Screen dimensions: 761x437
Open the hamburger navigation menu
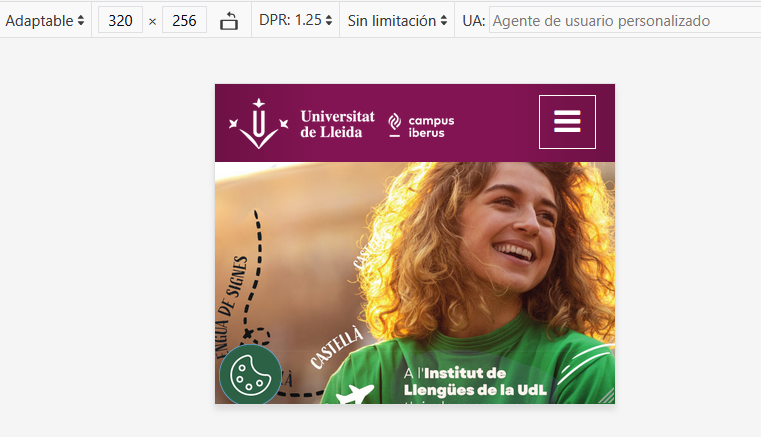click(567, 122)
